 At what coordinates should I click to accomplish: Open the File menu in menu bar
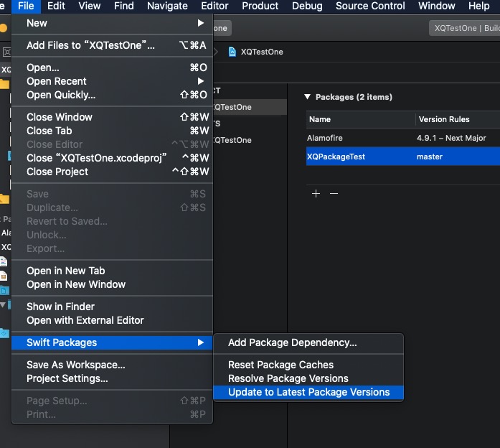click(26, 6)
